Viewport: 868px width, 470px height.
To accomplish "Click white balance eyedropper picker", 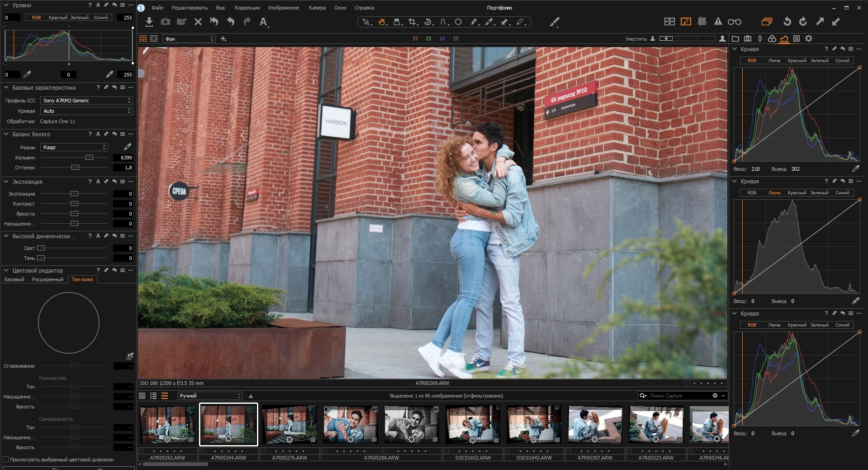I will [128, 147].
